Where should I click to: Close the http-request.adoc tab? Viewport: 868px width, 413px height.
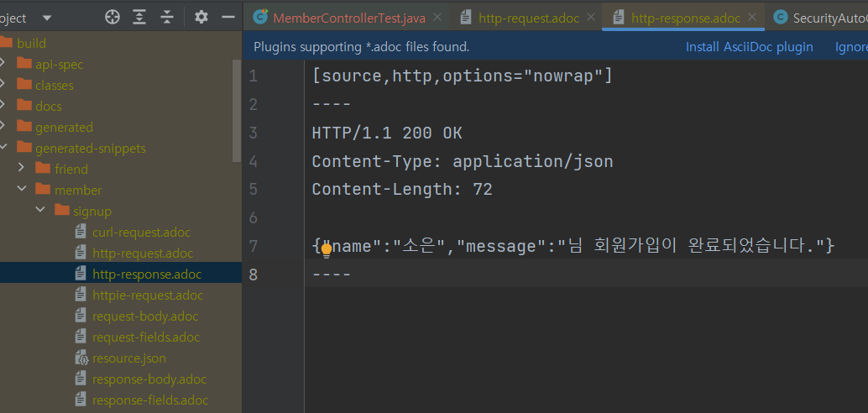pyautogui.click(x=590, y=17)
